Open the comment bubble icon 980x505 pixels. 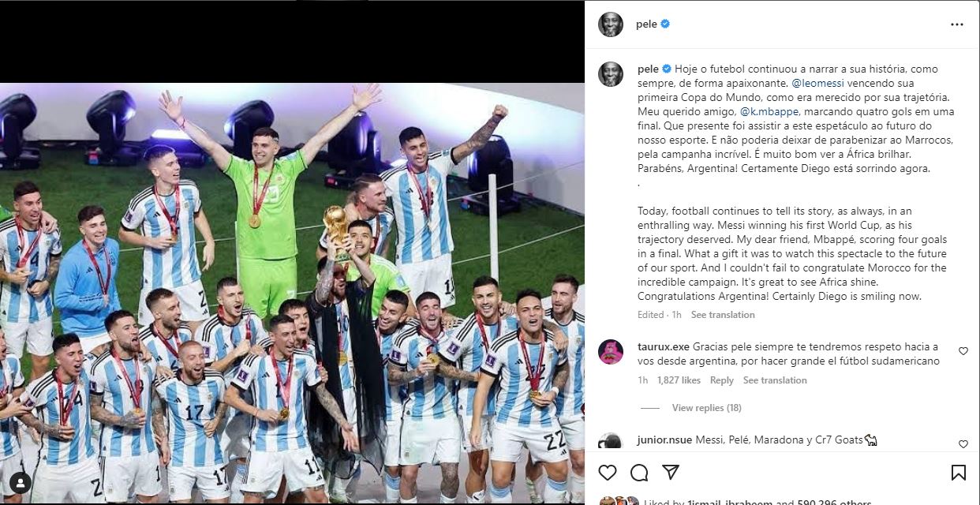click(639, 473)
